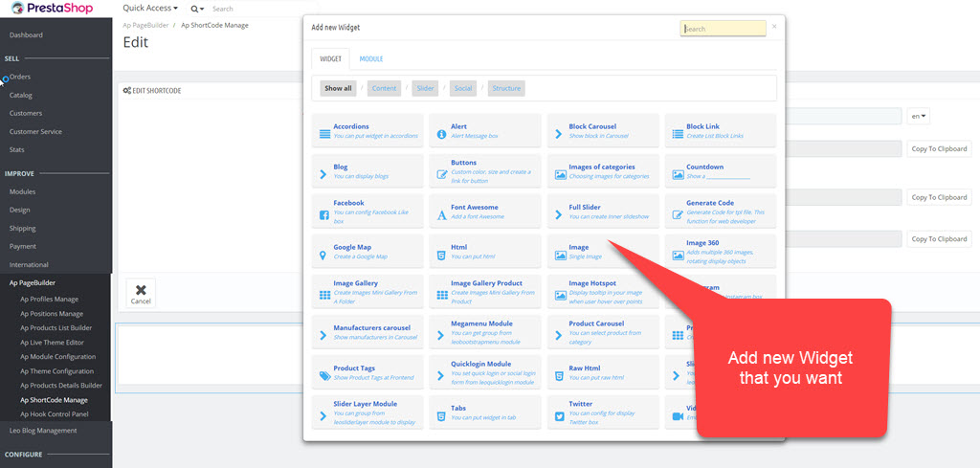This screenshot has height=468, width=980.
Task: Filter widgets by Structure
Action: [x=506, y=88]
